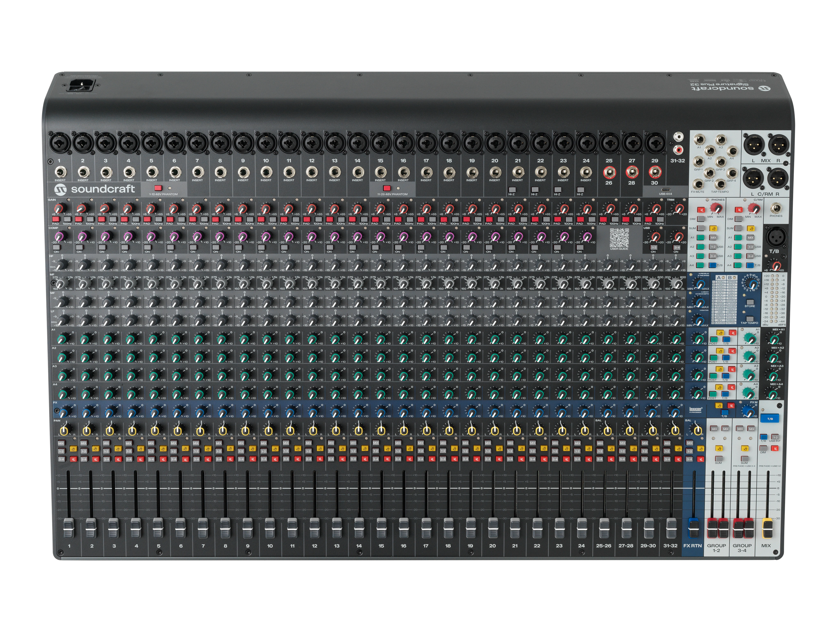The width and height of the screenshot is (840, 630).
Task: Hit the red mute button beside master DIM
Action: pyautogui.click(x=775, y=449)
